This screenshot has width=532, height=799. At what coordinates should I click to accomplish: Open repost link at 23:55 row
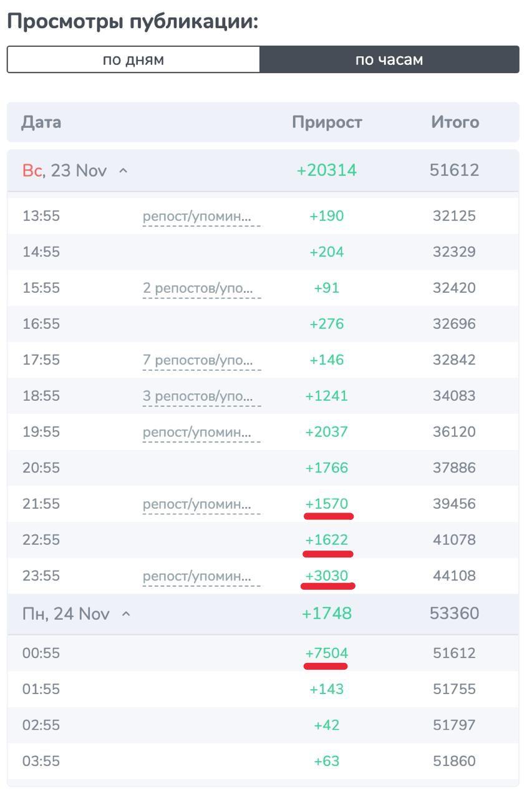coord(197,576)
